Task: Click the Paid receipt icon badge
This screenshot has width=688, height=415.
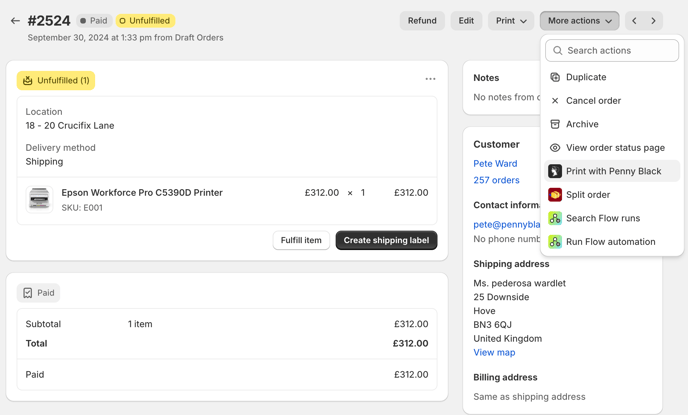Action: (x=39, y=293)
